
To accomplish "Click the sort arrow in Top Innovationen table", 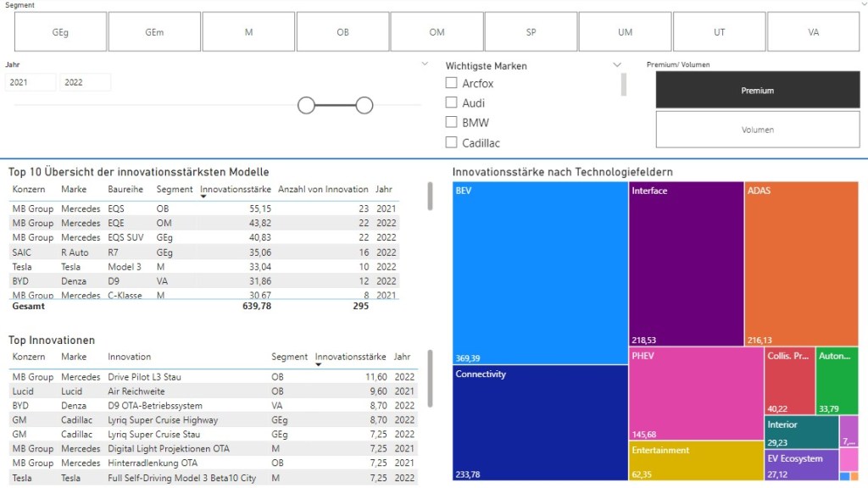I will pos(318,365).
